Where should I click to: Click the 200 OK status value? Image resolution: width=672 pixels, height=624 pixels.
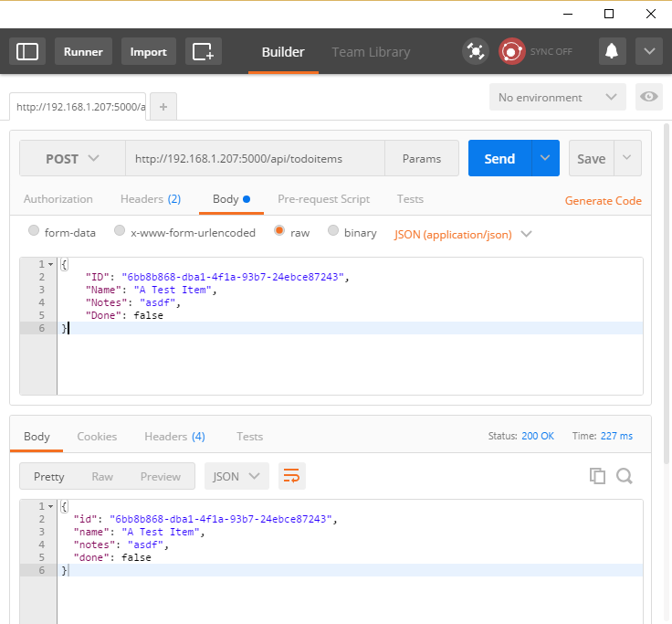point(538,436)
